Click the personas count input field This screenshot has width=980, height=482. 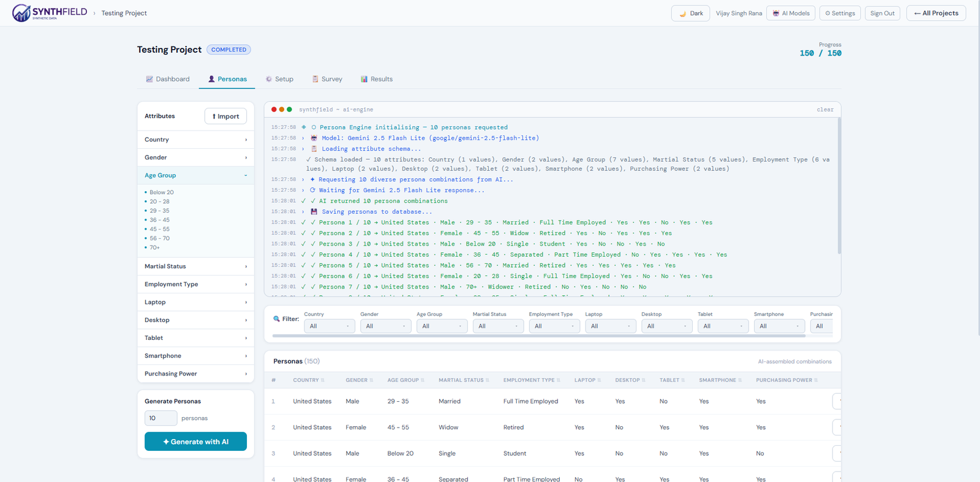(x=160, y=418)
